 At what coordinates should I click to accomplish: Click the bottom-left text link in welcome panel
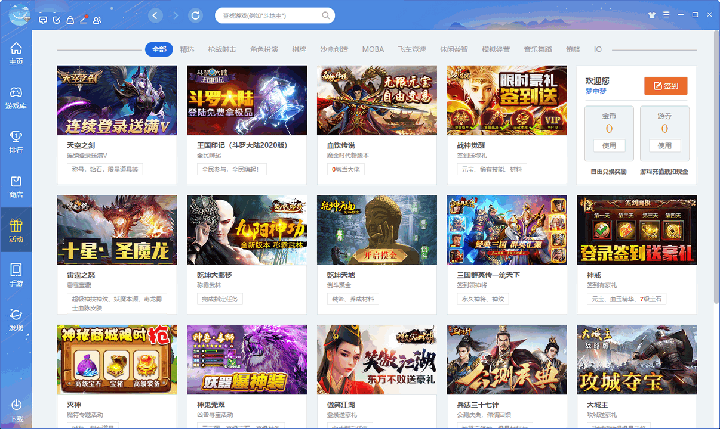click(x=608, y=172)
